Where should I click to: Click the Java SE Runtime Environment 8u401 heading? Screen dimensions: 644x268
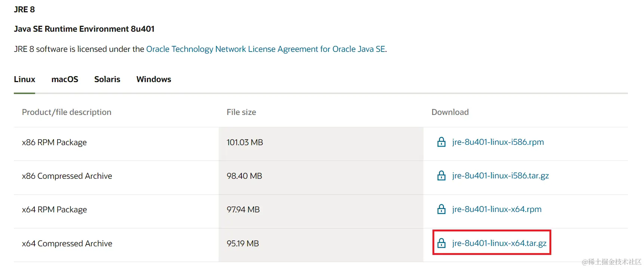(x=84, y=29)
